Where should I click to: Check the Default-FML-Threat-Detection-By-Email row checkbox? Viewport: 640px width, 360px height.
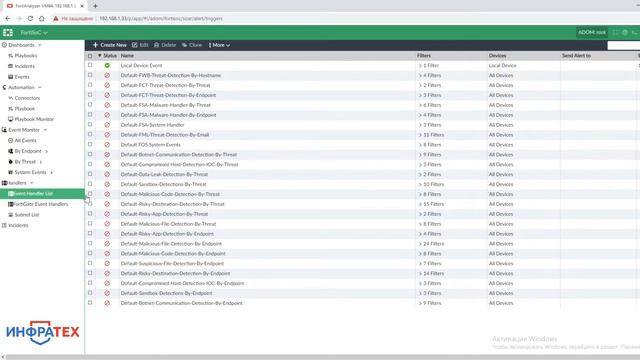[x=90, y=135]
